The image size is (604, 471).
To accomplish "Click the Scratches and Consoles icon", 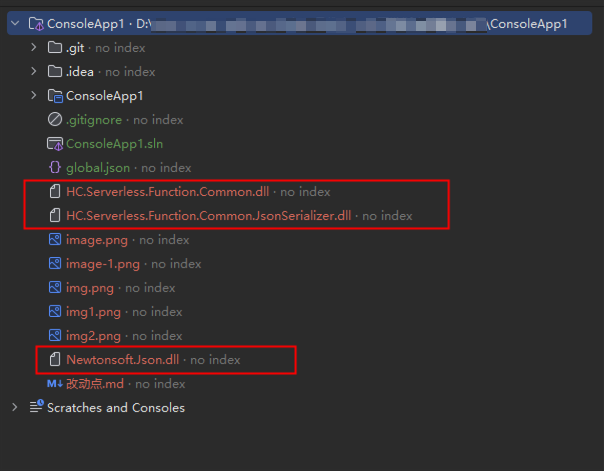I will [36, 407].
